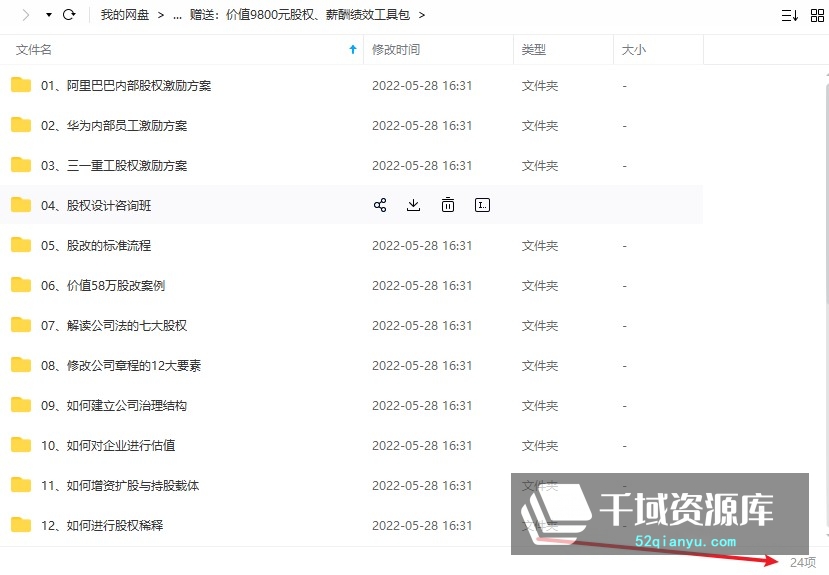
Task: Open 07、解读公司法的七大股权 by name
Action: click(114, 326)
